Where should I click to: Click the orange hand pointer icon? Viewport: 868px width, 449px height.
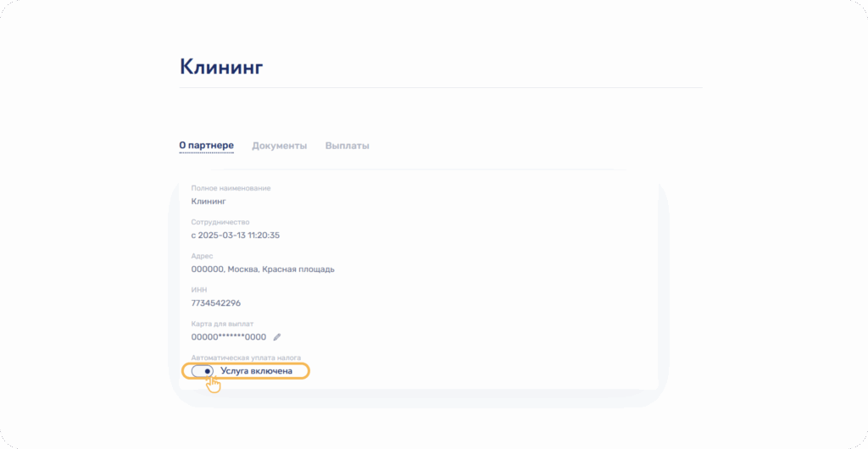click(x=213, y=385)
